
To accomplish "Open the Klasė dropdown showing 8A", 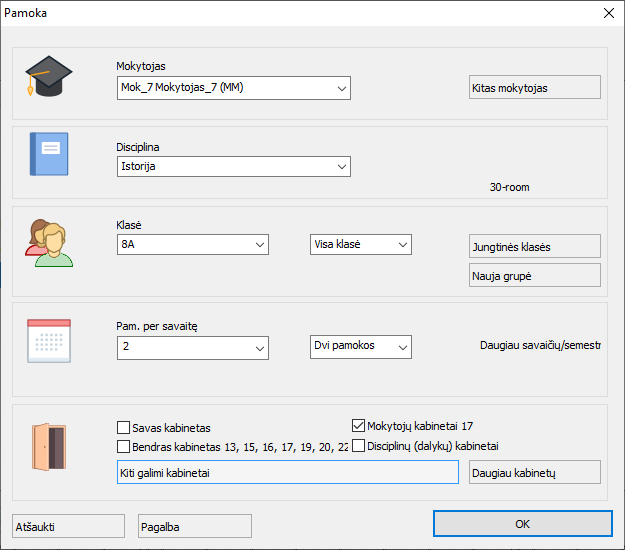I will pyautogui.click(x=193, y=244).
